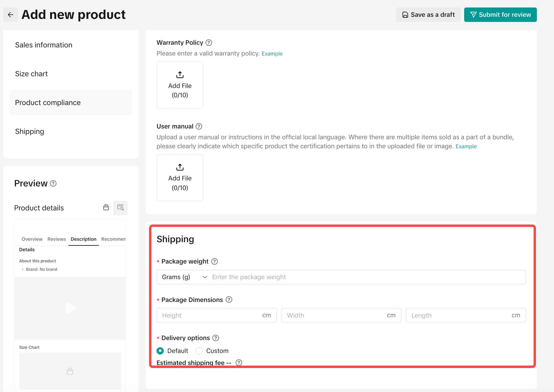Open the Warranty Policy help icon
Screen dimensions: 554x392
(209, 43)
